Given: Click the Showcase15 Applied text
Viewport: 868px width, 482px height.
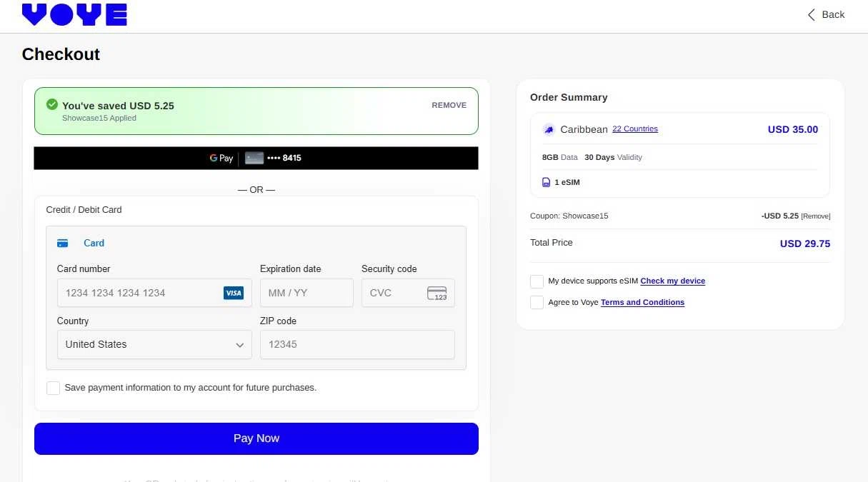Looking at the screenshot, I should 99,119.
